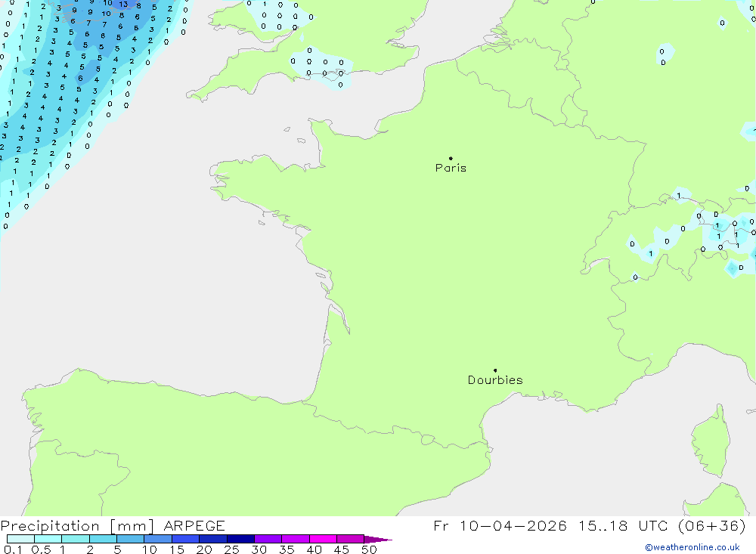Click the '20' scale label

pyautogui.click(x=204, y=549)
